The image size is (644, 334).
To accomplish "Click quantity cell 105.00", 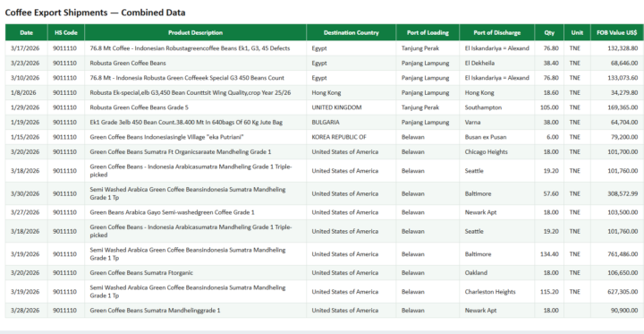I will click(549, 107).
